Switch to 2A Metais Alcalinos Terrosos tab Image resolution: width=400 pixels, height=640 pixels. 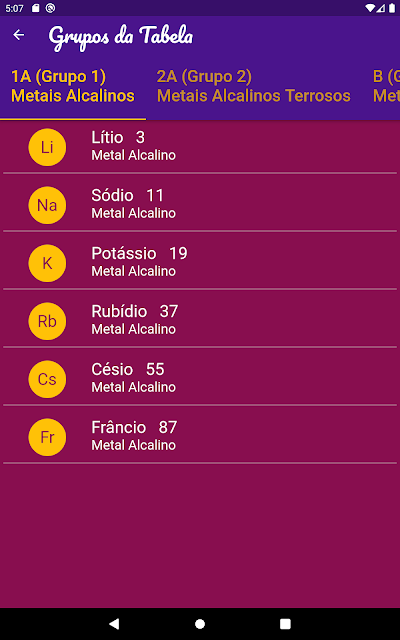pos(253,86)
